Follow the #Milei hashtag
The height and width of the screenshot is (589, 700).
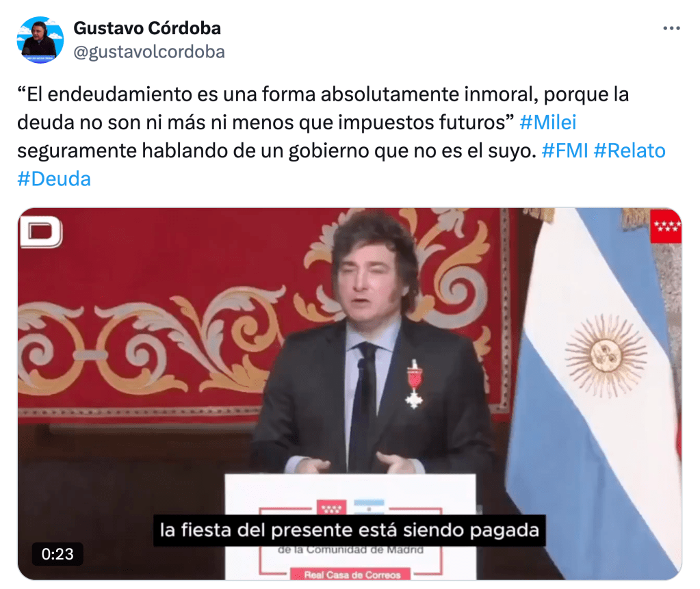coord(548,122)
